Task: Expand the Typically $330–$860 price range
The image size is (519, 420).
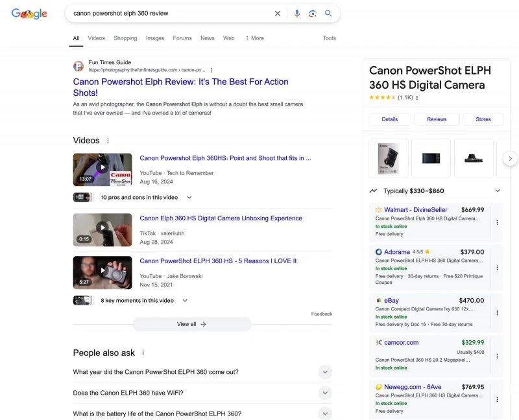Action: point(498,191)
